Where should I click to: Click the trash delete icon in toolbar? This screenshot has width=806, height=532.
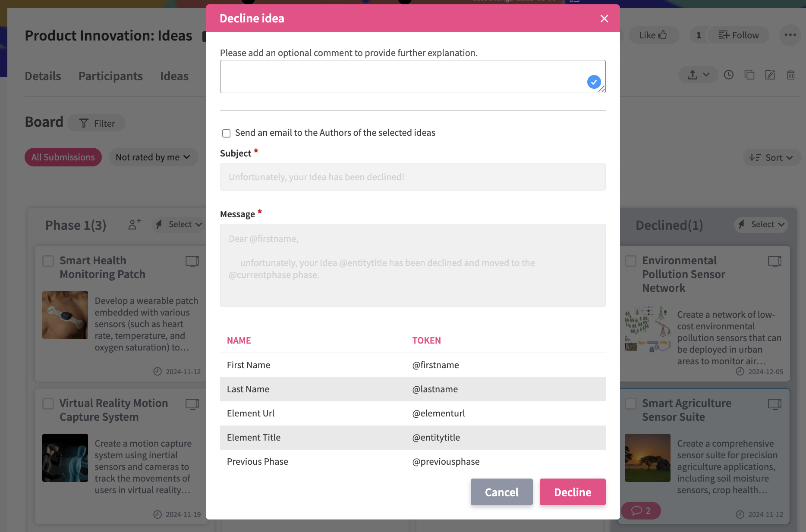click(x=790, y=75)
